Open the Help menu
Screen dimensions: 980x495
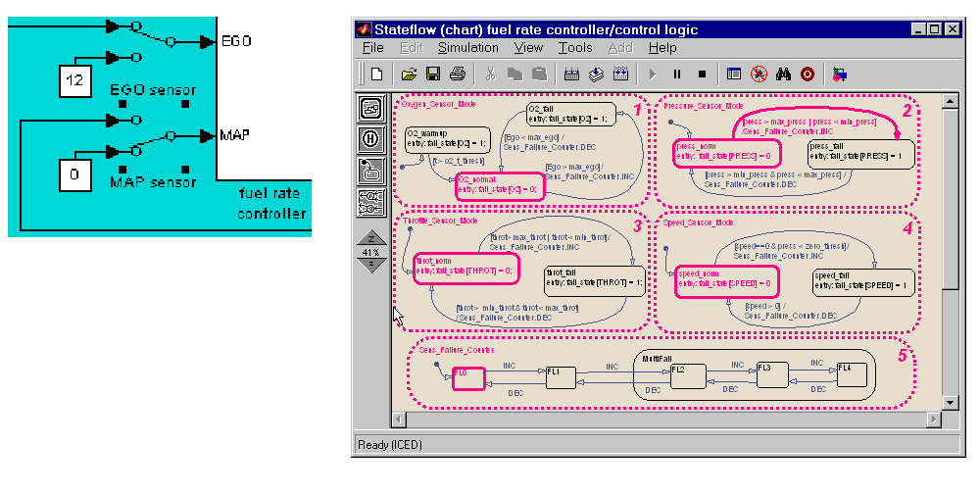coord(662,48)
